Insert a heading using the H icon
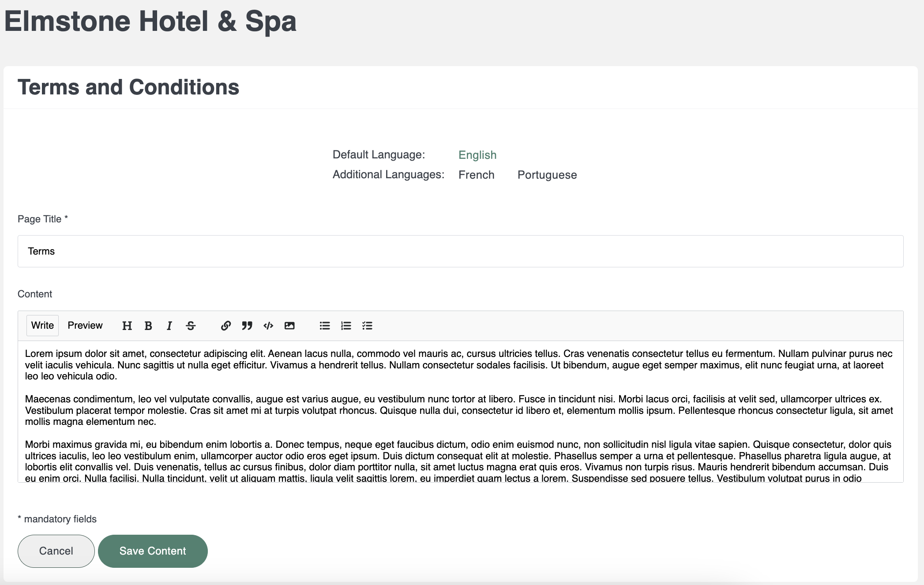 (x=127, y=326)
